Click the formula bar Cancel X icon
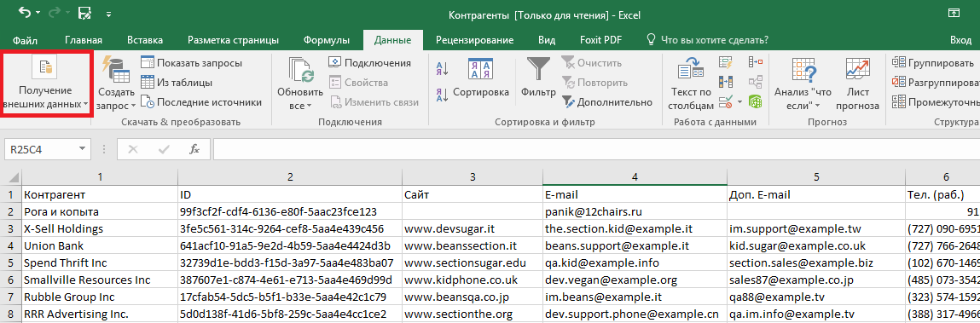Viewport: 980px width, 323px height. click(132, 149)
